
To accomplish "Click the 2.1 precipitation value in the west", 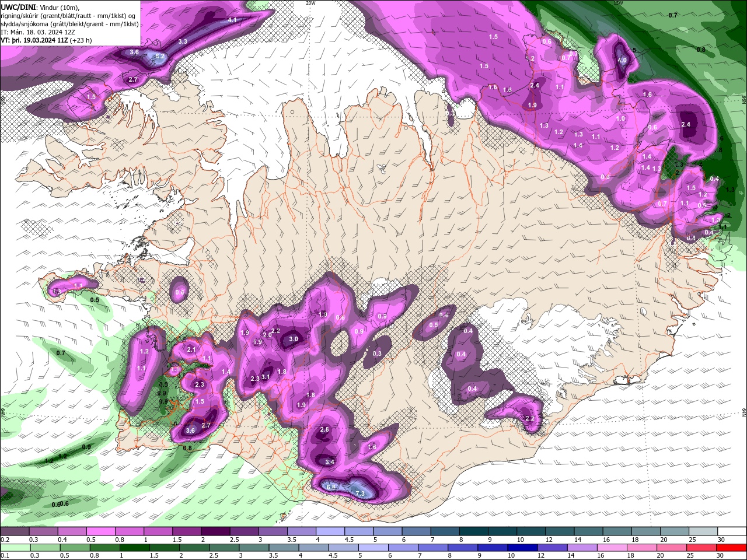I will point(191,349).
